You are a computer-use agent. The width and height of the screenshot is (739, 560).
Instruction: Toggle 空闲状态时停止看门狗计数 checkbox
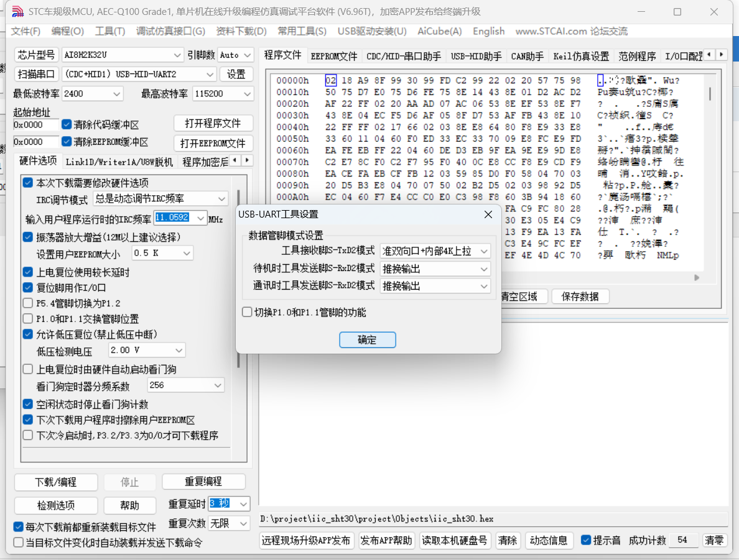pyautogui.click(x=28, y=404)
